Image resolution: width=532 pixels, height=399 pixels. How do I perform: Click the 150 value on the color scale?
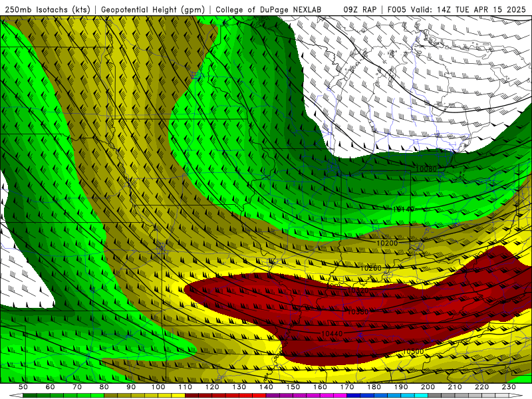pos(293,387)
